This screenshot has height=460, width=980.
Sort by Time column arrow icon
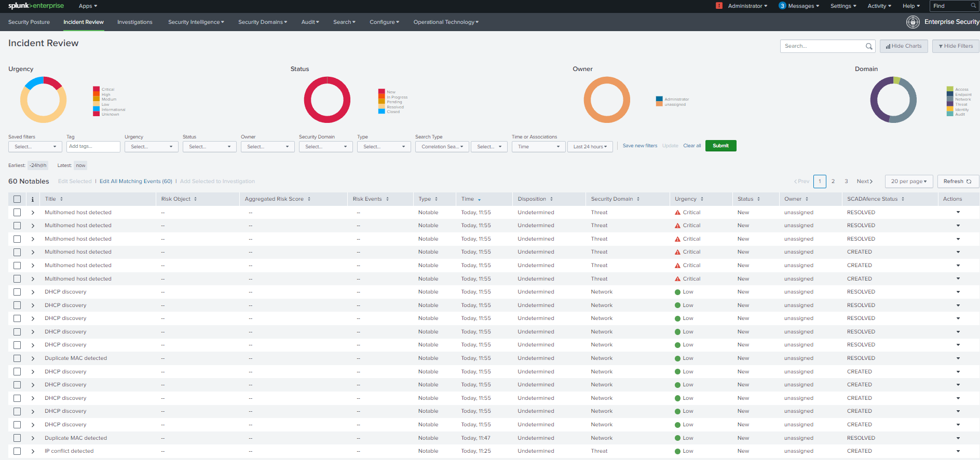click(x=479, y=200)
